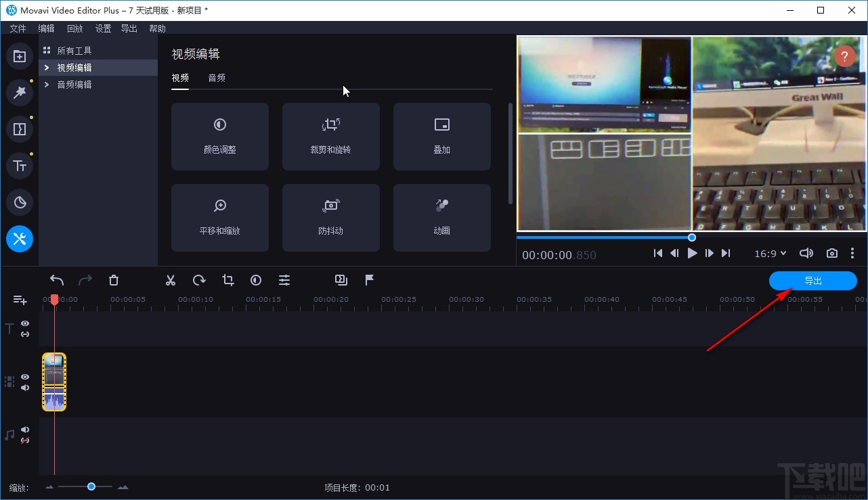Toggle link icon on the title track
The image size is (868, 500).
coord(25,334)
